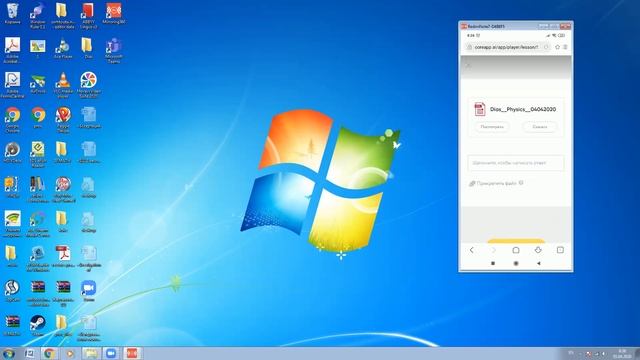Open the image thumbnail file named 1
Image resolution: width=640 pixels, height=360 pixels.
[x=38, y=48]
